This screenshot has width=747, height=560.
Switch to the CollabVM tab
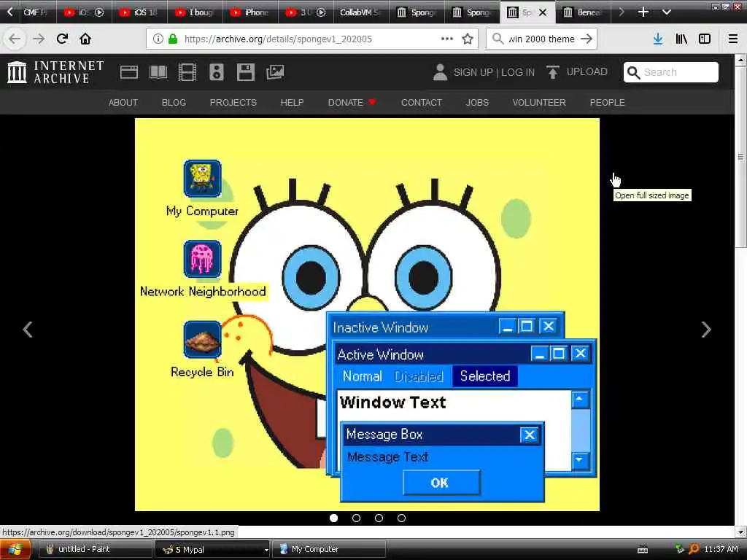(360, 12)
